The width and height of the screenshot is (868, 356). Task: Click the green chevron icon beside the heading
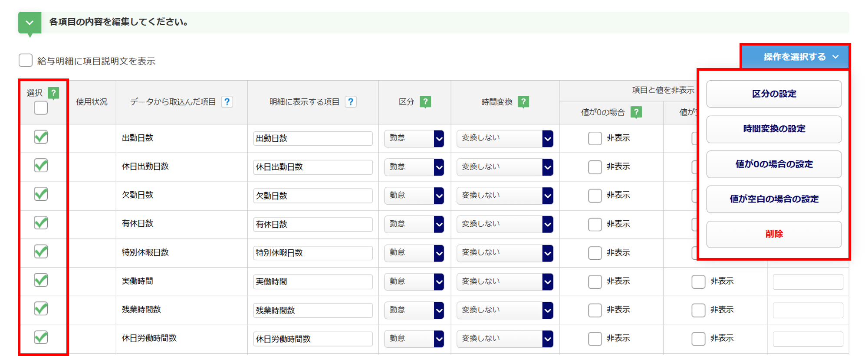(x=30, y=23)
